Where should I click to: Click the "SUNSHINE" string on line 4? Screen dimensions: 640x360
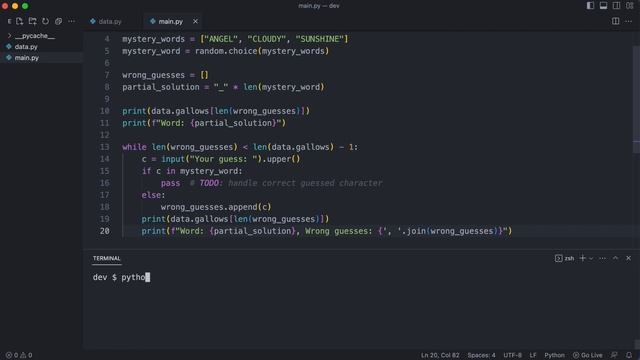coord(320,39)
